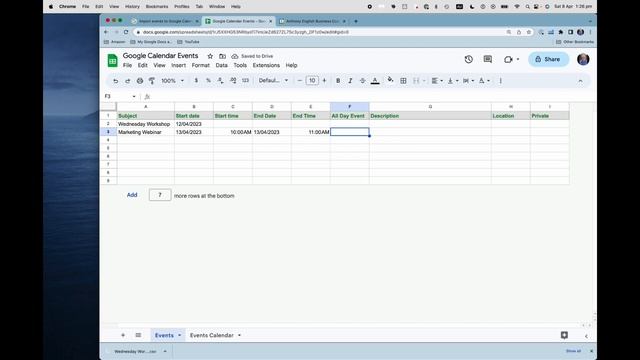Collapse the menus with the chevron arrow
This screenshot has height=360, width=640.
point(580,81)
